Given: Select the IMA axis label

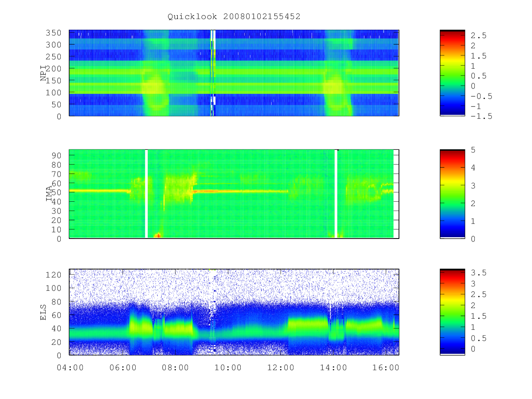Looking at the screenshot, I should (x=49, y=194).
